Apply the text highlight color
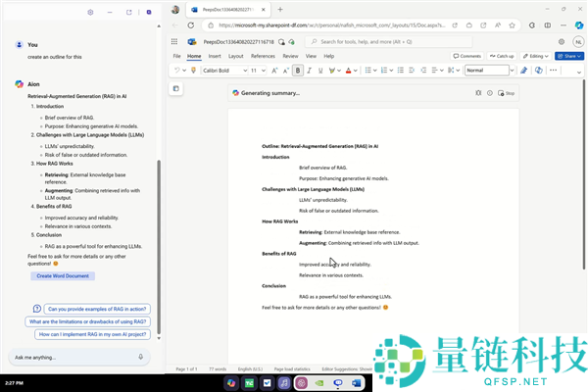 (x=331, y=71)
